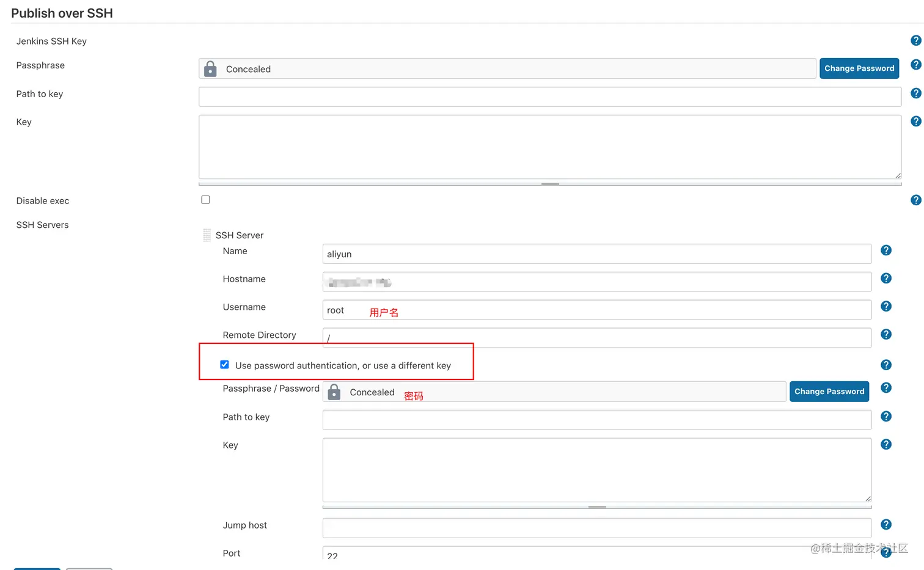Click the Use password authentication label text
Image resolution: width=924 pixels, height=570 pixels.
click(343, 365)
